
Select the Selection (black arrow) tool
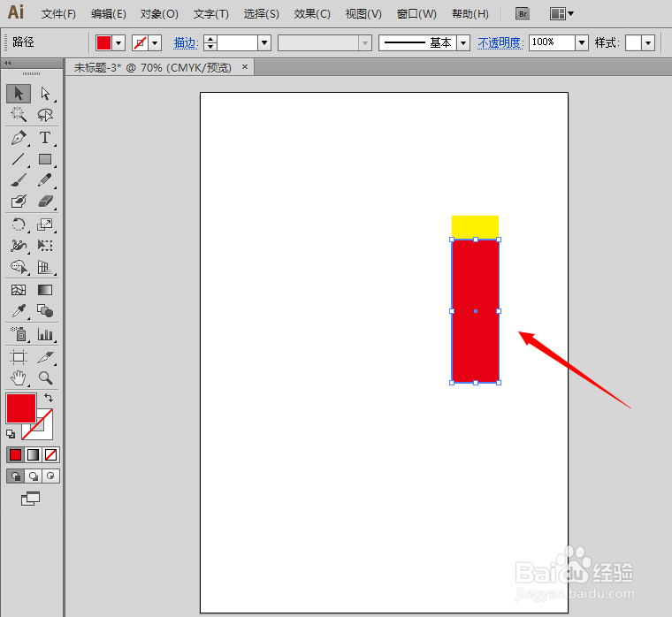[19, 94]
